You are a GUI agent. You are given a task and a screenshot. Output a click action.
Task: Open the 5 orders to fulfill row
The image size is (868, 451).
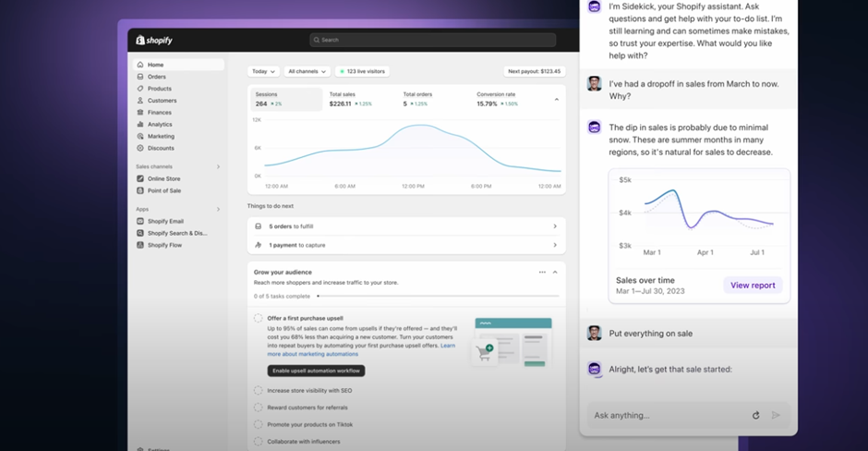click(x=406, y=226)
